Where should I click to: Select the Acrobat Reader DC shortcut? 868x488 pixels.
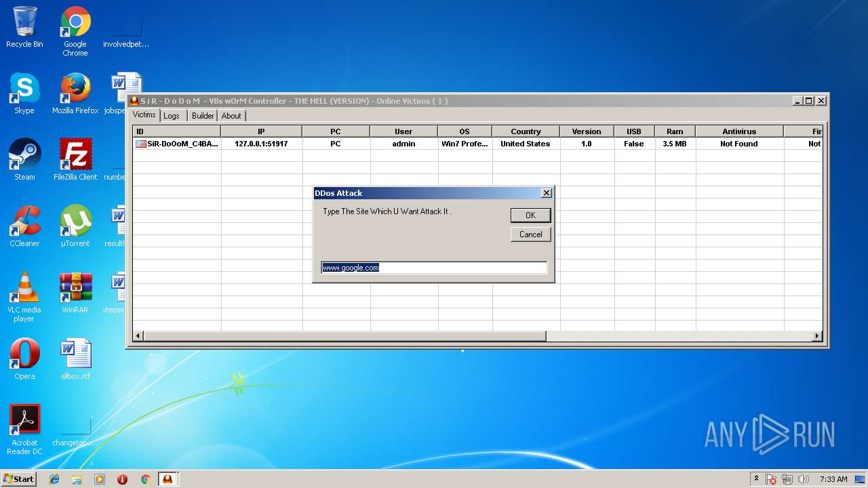tap(24, 430)
